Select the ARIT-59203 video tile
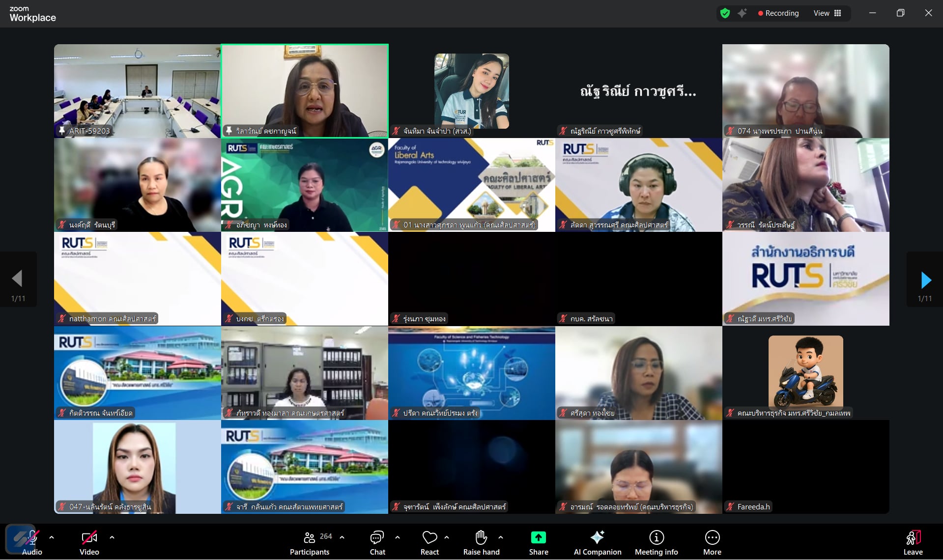 click(x=137, y=91)
